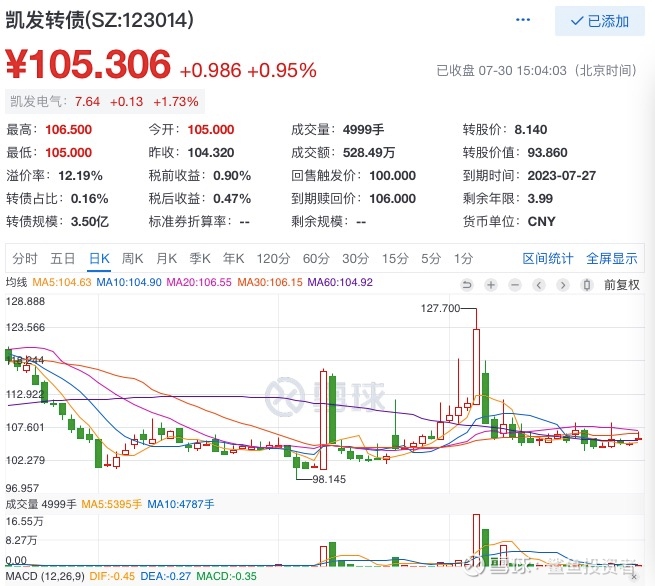The height and width of the screenshot is (586, 655).
Task: Click the 货币单位 CNY value
Action: 541,221
